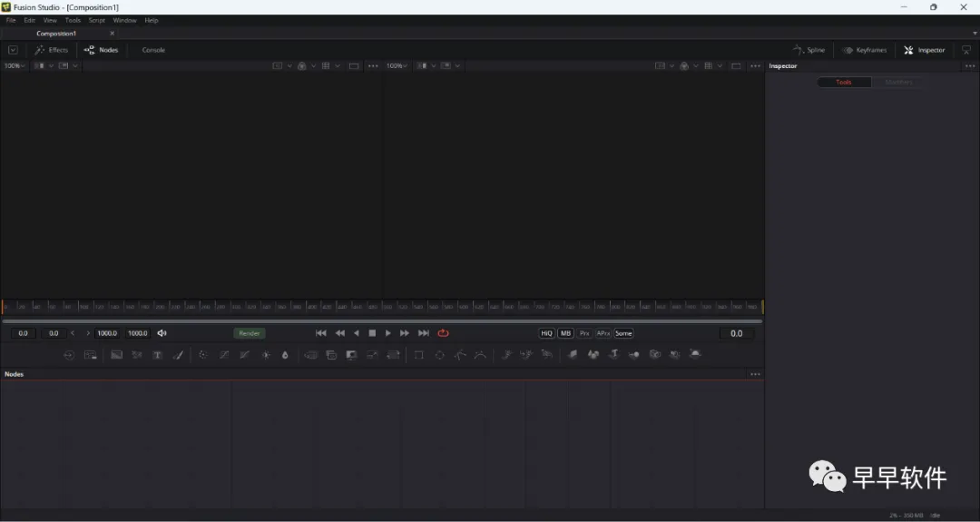Toggle the red loop playback button

click(443, 333)
